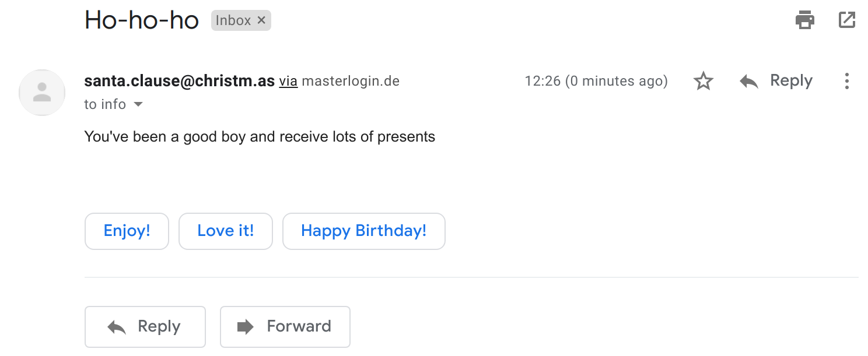This screenshot has height=356, width=868.
Task: Click the Reply button below the message
Action: point(145,327)
